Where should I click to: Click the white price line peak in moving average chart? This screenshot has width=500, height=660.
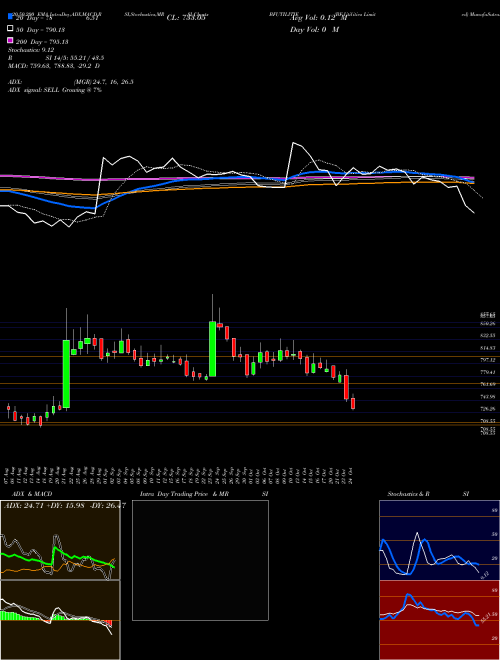coord(293,143)
